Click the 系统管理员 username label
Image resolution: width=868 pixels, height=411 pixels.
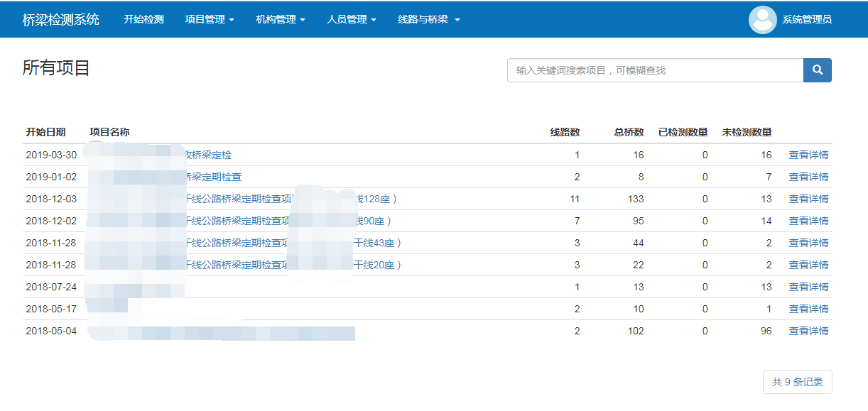click(807, 20)
